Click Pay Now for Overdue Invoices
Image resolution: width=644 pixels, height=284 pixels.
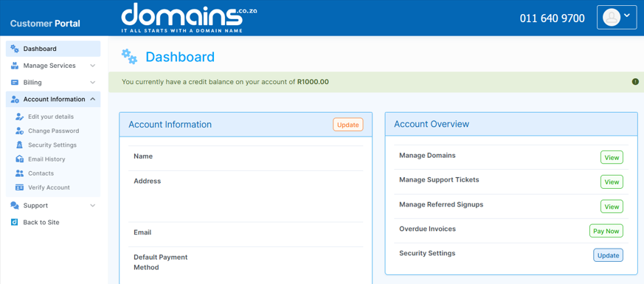[606, 231]
